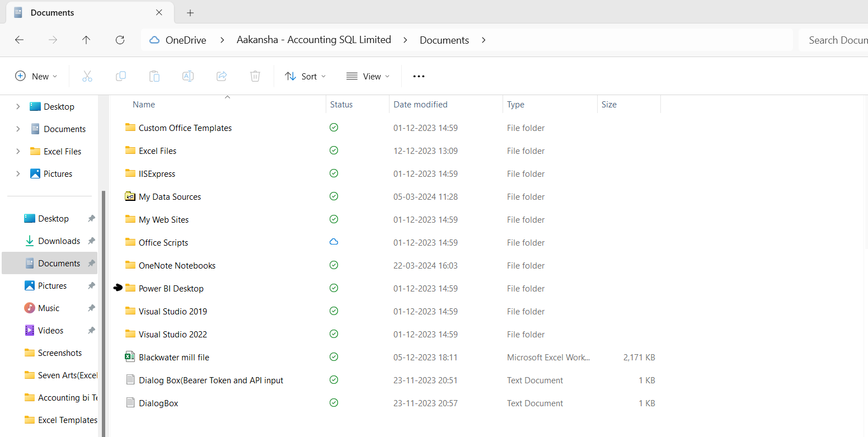Close the Documents tab
The image size is (868, 437).
coord(159,12)
